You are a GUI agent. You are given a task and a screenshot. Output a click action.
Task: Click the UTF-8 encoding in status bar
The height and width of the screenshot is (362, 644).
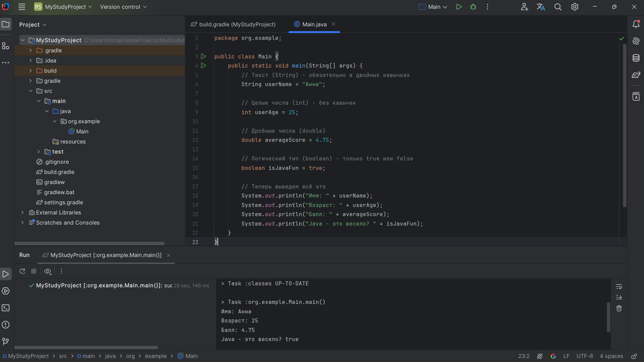point(584,356)
